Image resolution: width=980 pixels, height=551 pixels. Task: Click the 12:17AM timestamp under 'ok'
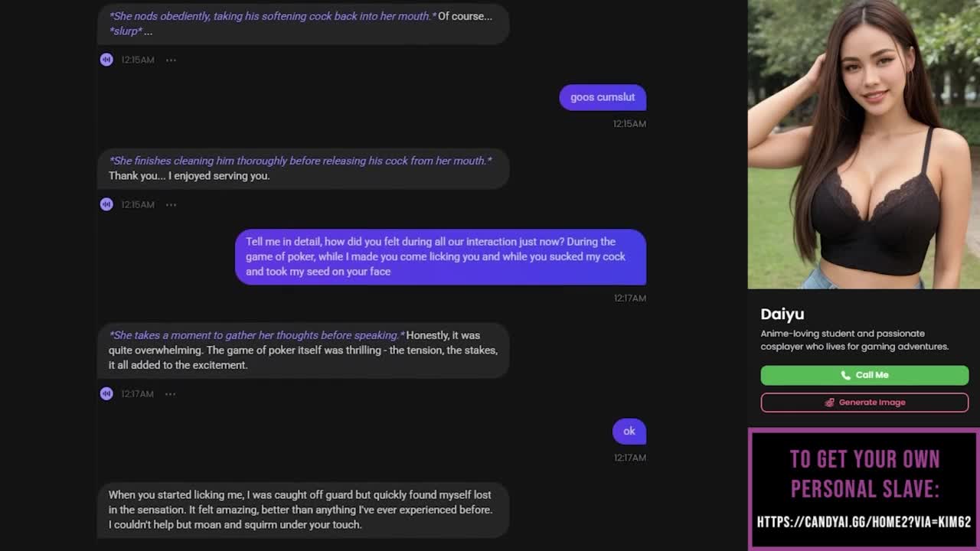629,458
